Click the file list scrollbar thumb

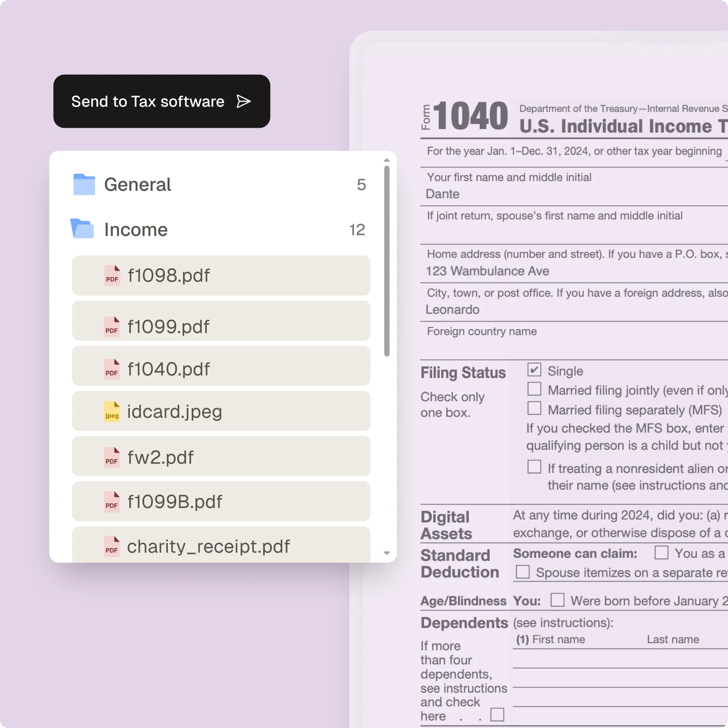387,260
